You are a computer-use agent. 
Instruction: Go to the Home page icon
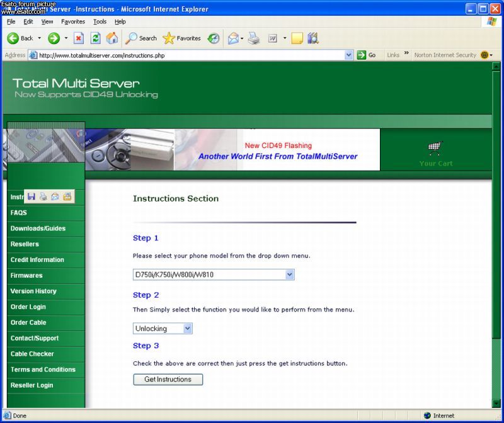pyautogui.click(x=112, y=38)
